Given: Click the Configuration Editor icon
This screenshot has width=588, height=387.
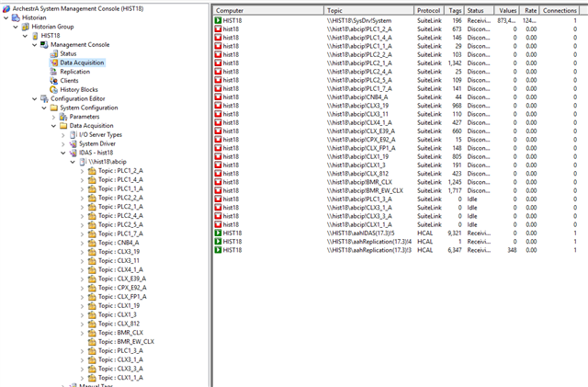Looking at the screenshot, I should tap(44, 98).
